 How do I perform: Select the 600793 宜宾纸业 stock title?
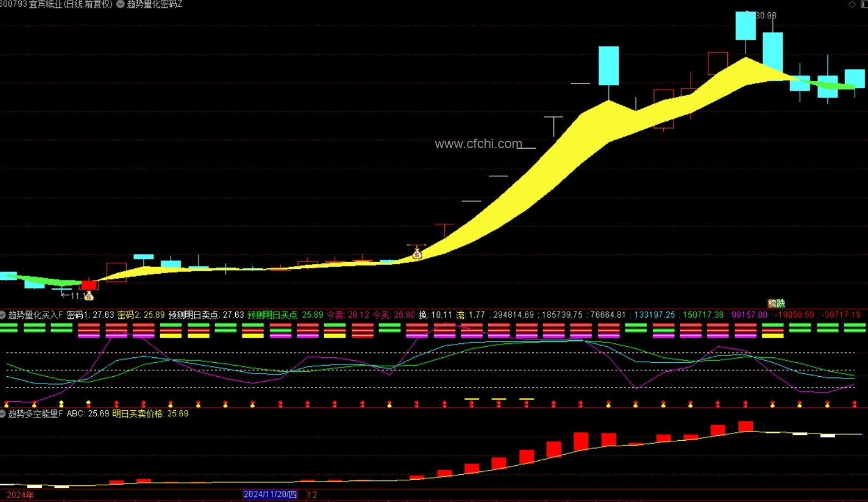coord(56,4)
